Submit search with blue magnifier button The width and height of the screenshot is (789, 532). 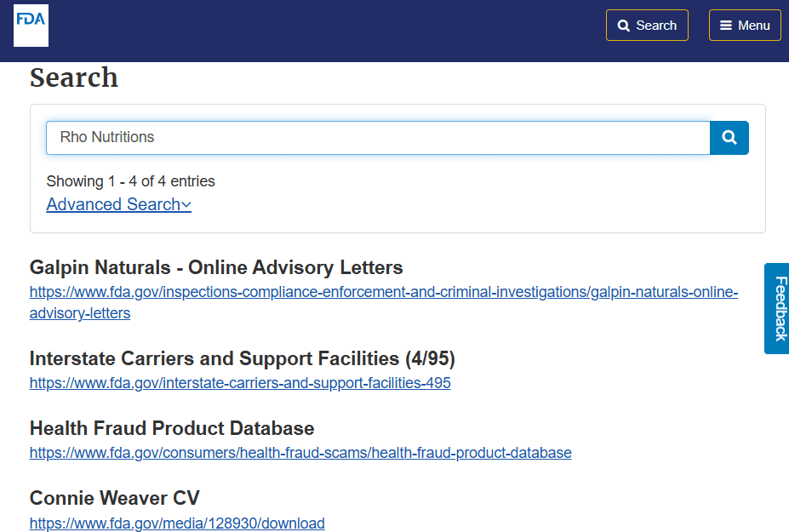729,137
